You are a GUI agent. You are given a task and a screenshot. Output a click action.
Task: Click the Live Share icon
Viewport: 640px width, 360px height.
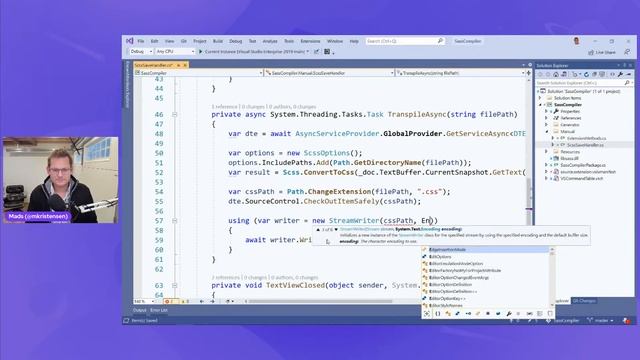(591, 52)
